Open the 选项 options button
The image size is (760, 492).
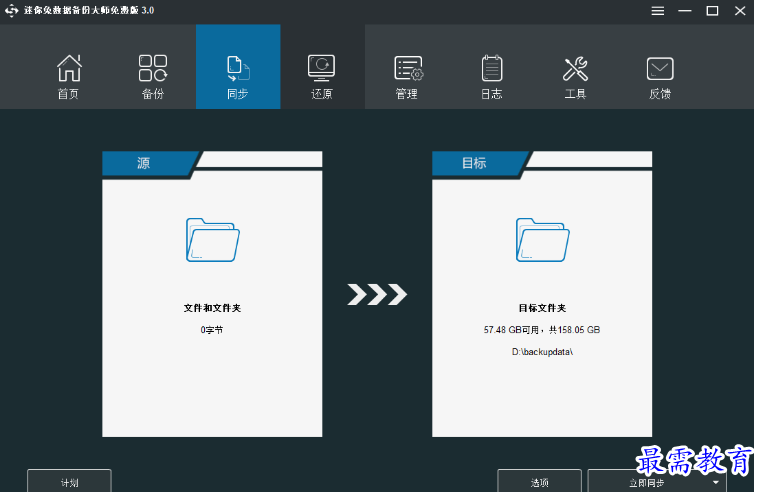pos(539,481)
